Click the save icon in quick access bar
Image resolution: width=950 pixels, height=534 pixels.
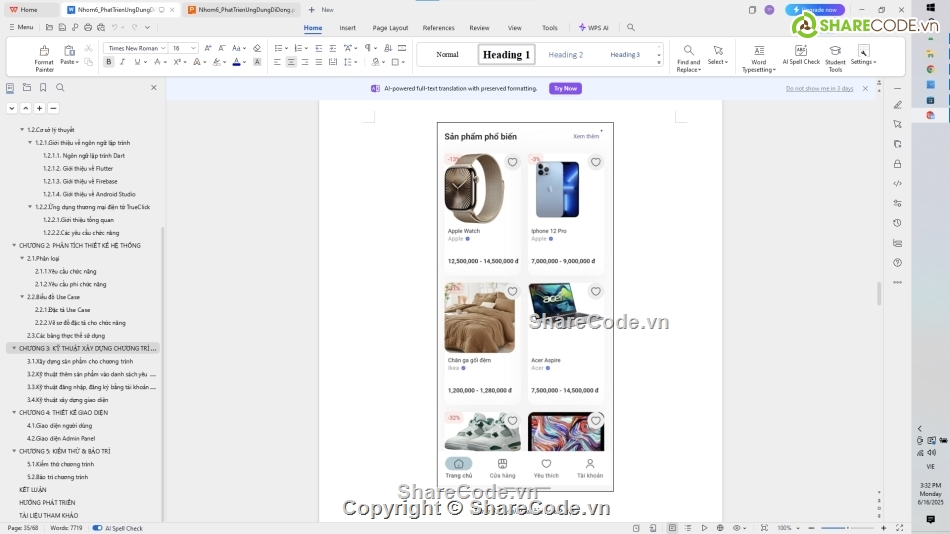coord(62,27)
